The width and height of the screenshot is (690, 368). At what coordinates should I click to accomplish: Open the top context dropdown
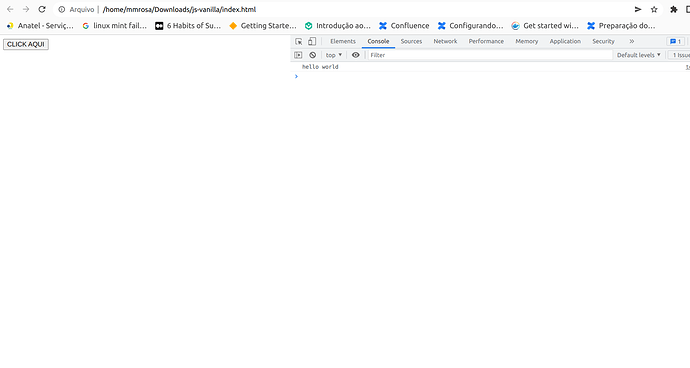tap(334, 55)
